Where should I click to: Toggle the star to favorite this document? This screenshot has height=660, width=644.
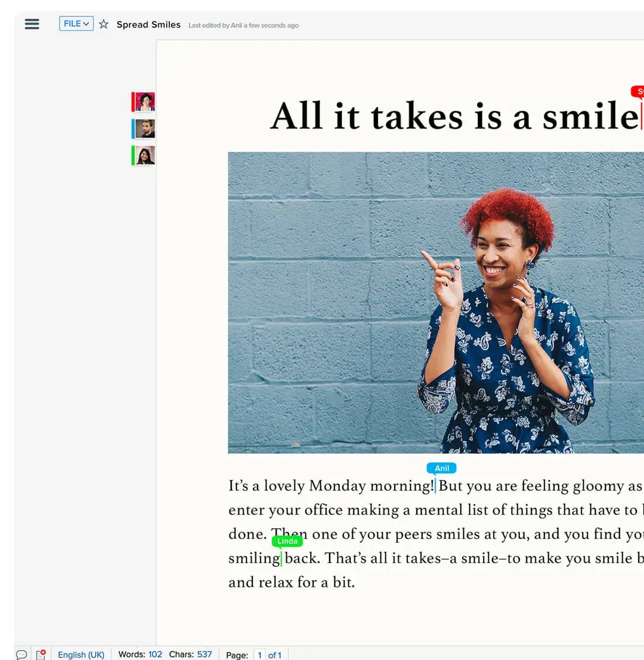click(103, 24)
